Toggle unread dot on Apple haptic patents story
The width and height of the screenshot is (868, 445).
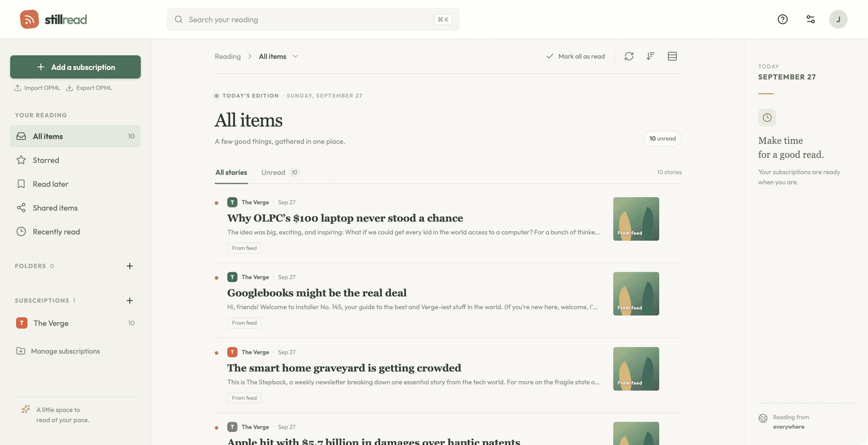[216, 428]
